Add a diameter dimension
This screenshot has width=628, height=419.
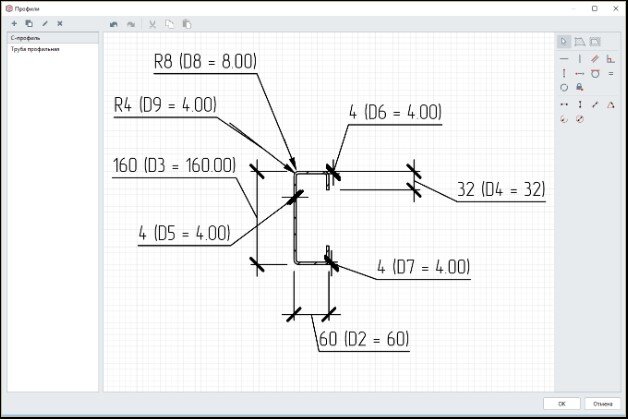580,119
